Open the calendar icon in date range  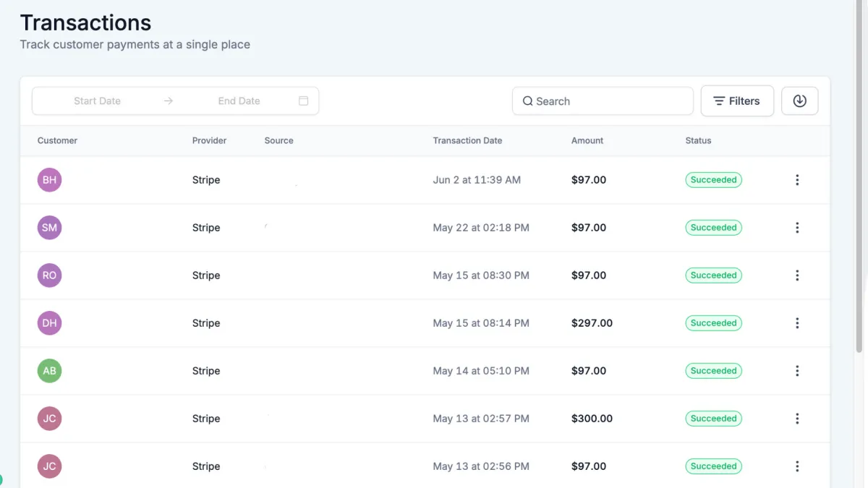click(x=304, y=101)
